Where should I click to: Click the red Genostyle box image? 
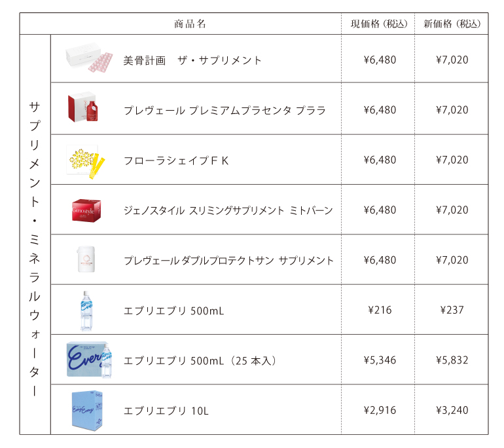pyautogui.click(x=86, y=211)
